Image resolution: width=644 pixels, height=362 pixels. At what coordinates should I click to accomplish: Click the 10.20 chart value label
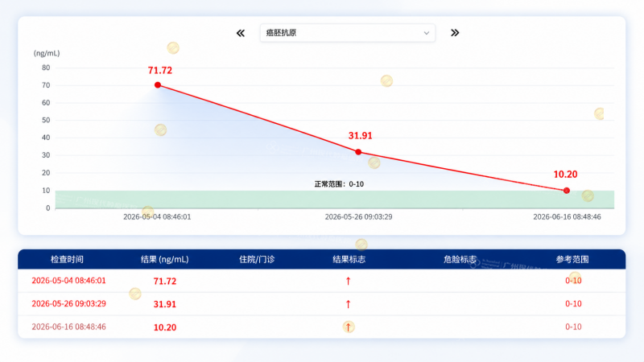pyautogui.click(x=566, y=175)
